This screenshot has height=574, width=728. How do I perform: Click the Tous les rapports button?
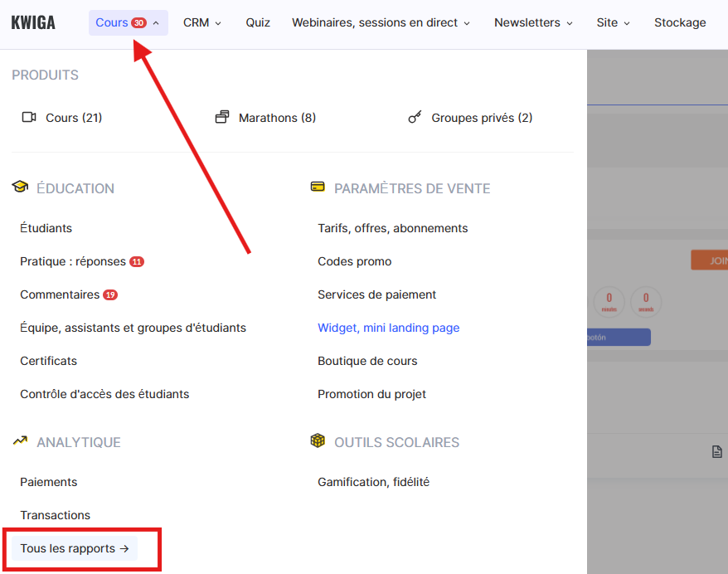75,548
